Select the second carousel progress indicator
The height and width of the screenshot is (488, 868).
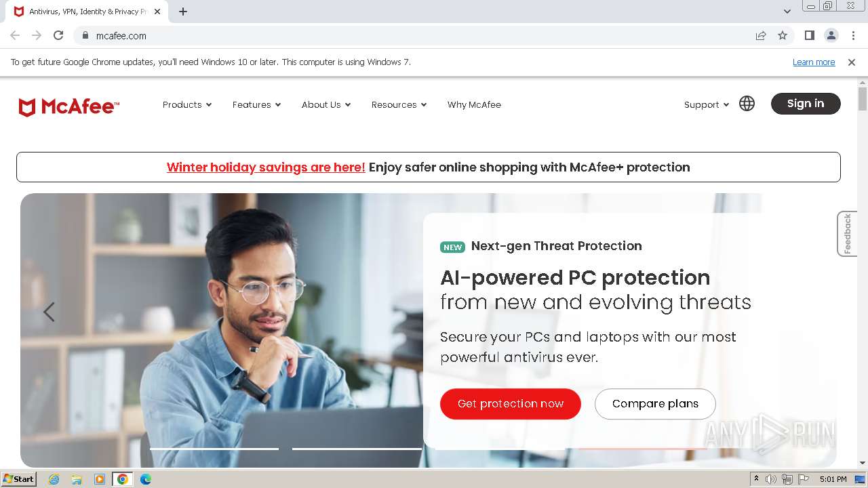pos(357,448)
